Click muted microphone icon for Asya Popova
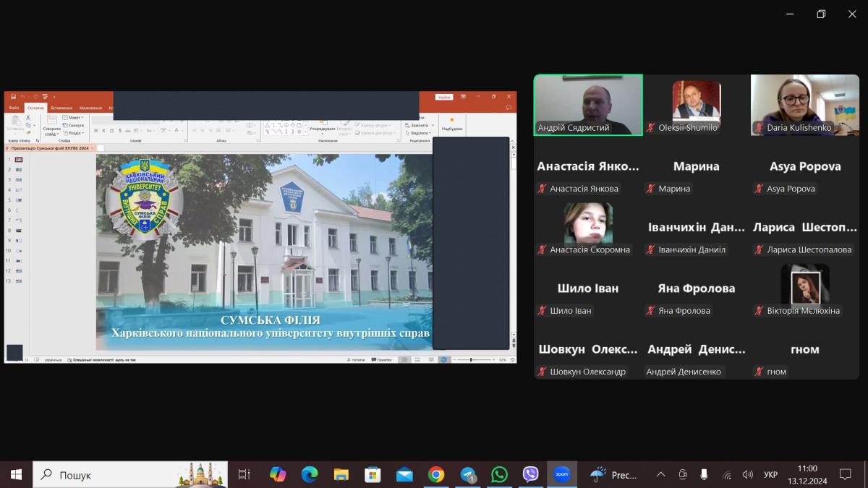The height and width of the screenshot is (488, 868). [x=759, y=189]
